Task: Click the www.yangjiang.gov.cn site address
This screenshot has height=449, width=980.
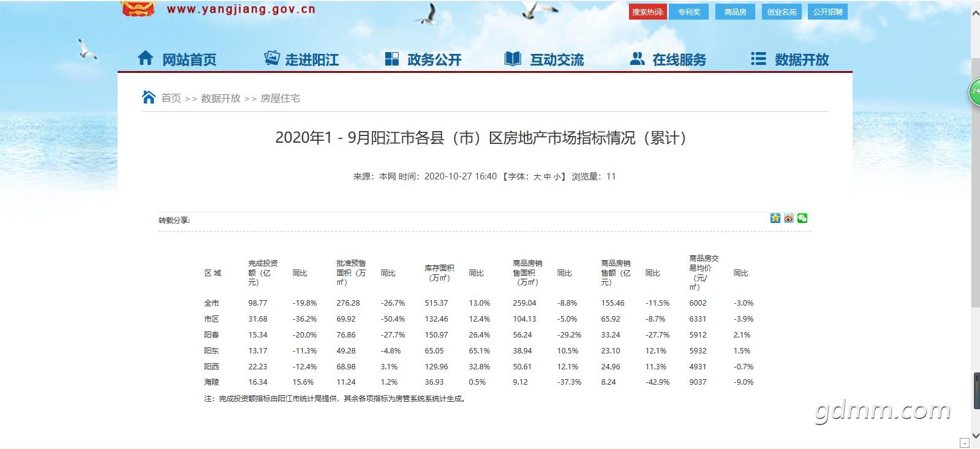Action: coord(241,9)
